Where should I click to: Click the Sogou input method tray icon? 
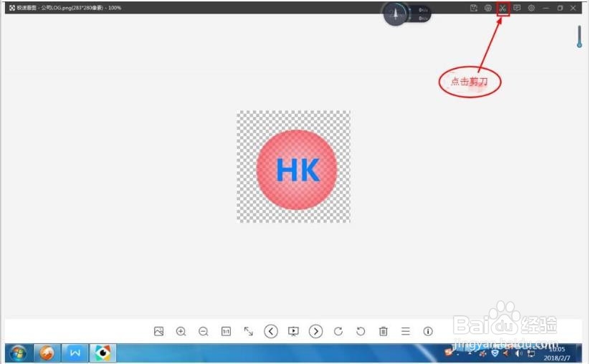[449, 353]
